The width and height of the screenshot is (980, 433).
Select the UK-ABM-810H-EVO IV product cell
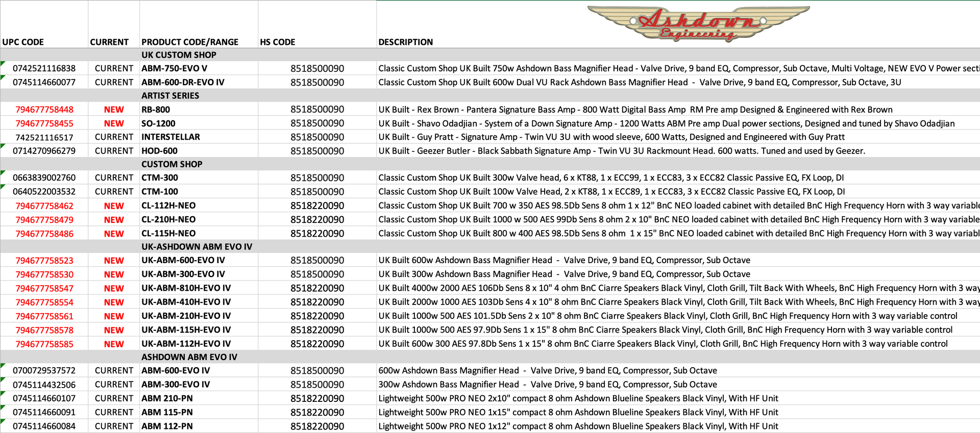click(186, 288)
